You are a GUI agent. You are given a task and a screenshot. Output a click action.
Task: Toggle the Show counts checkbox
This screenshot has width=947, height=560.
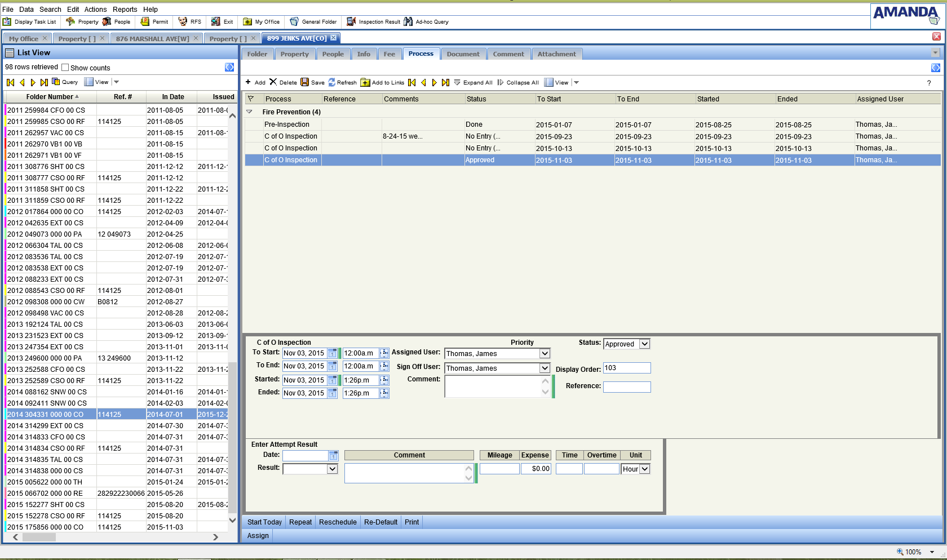pyautogui.click(x=65, y=68)
